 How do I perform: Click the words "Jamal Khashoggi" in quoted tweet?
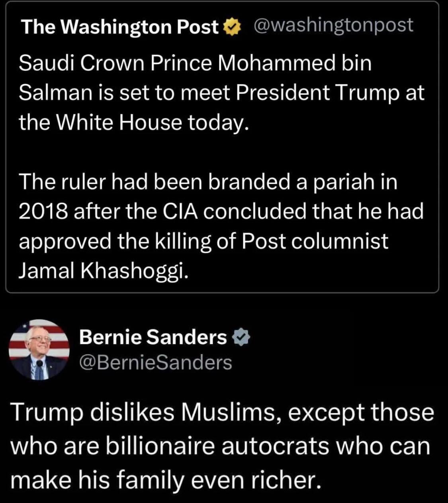click(x=103, y=271)
